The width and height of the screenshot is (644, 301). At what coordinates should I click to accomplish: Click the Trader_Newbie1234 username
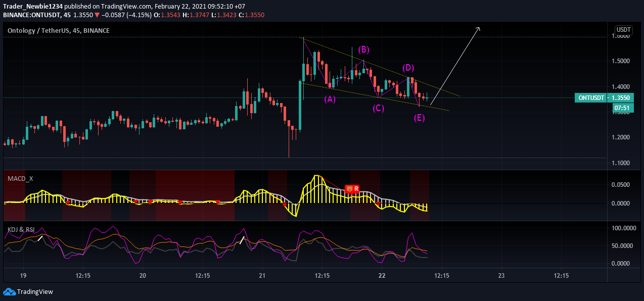click(x=32, y=7)
